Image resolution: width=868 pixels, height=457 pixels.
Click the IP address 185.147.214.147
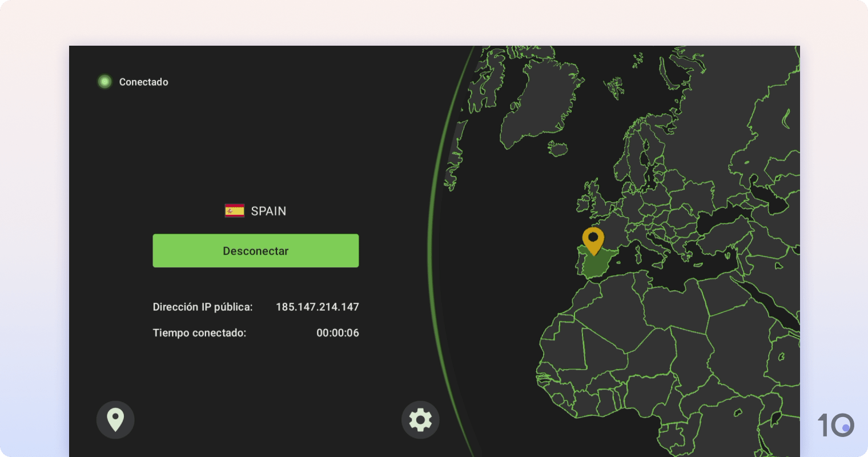318,307
